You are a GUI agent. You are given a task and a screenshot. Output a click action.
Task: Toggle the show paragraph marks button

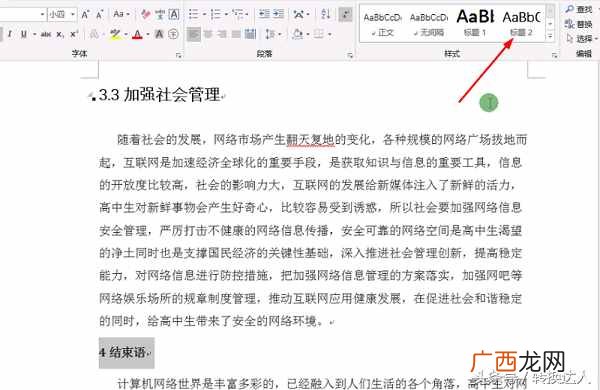[346, 15]
